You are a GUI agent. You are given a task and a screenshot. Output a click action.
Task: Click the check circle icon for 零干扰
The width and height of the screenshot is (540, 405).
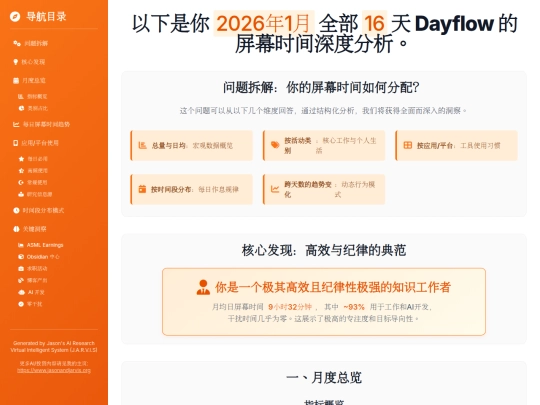pos(21,304)
